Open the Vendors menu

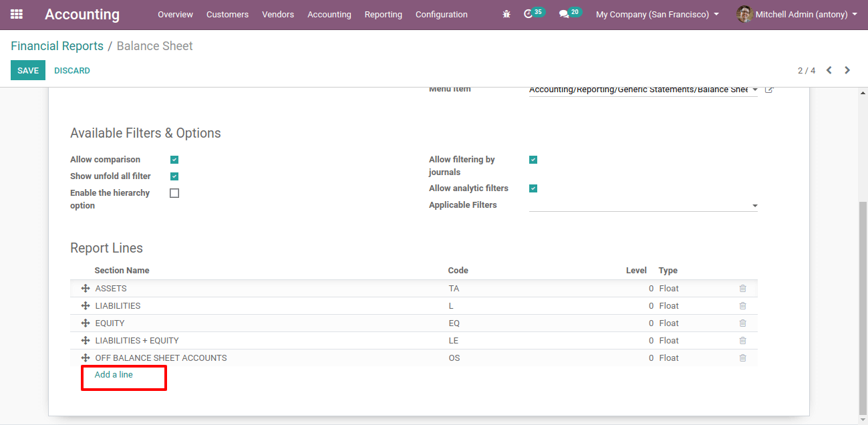(x=278, y=14)
